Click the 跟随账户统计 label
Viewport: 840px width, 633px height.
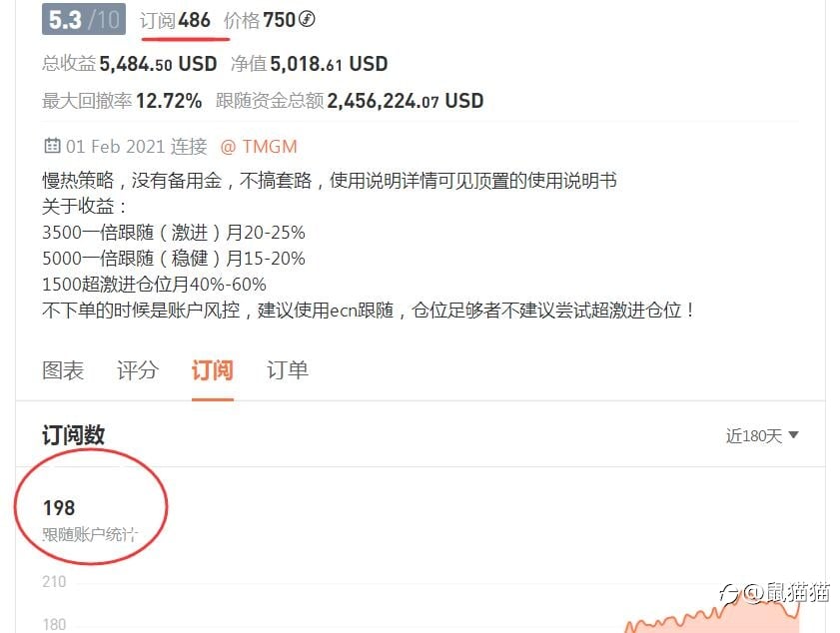click(90, 534)
